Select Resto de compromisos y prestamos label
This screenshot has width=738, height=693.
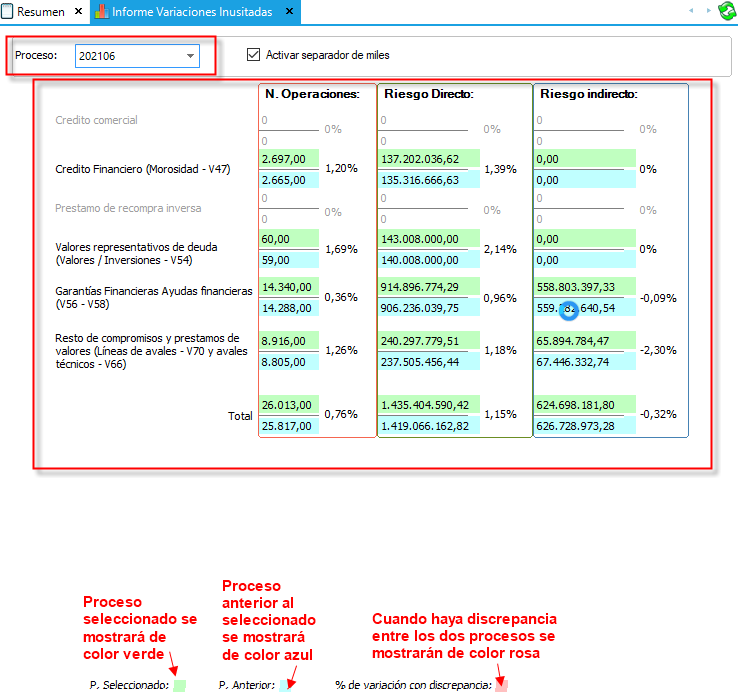(151, 351)
